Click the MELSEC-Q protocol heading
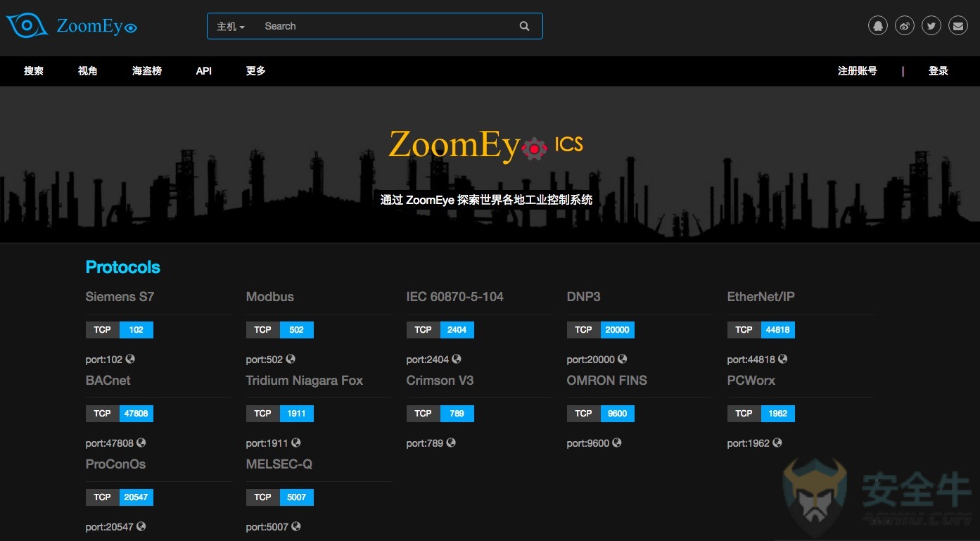 pyautogui.click(x=279, y=464)
